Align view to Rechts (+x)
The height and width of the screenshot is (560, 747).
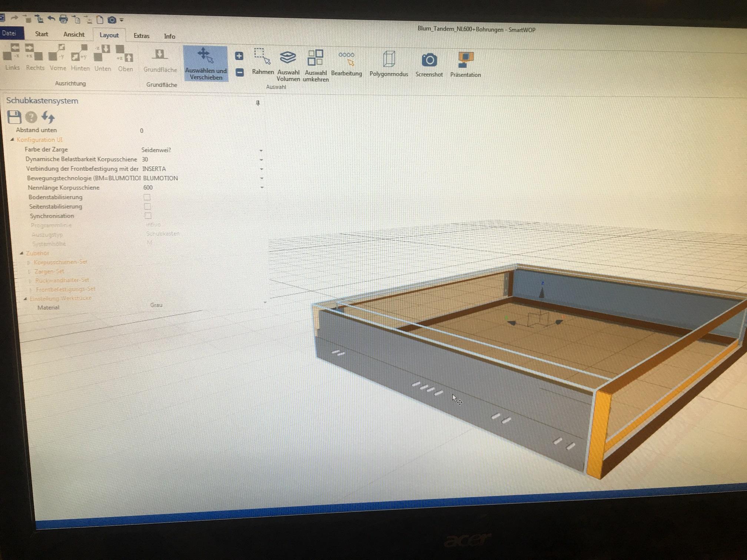(35, 57)
